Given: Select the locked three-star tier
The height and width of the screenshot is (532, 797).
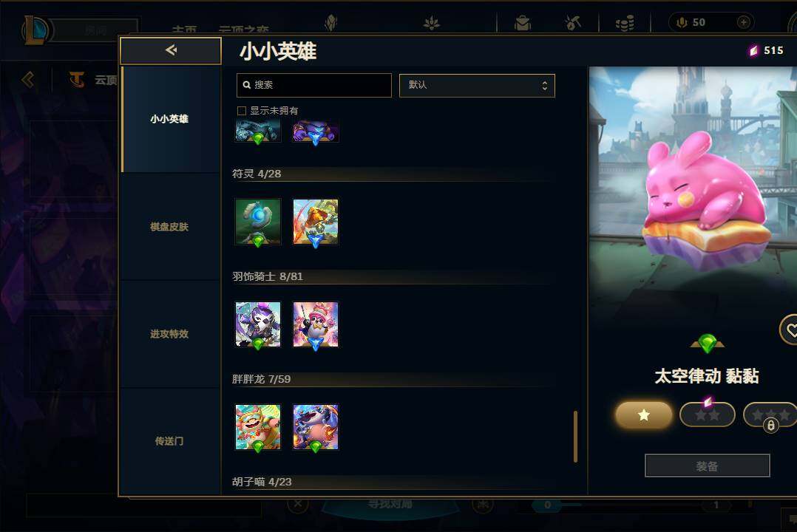Looking at the screenshot, I should (770, 415).
